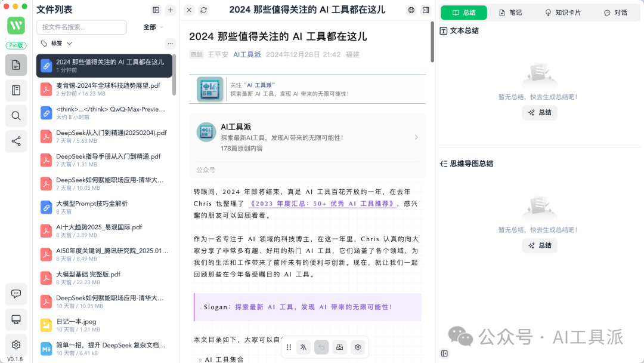Open the share graph icon in sidebar

[16, 141]
